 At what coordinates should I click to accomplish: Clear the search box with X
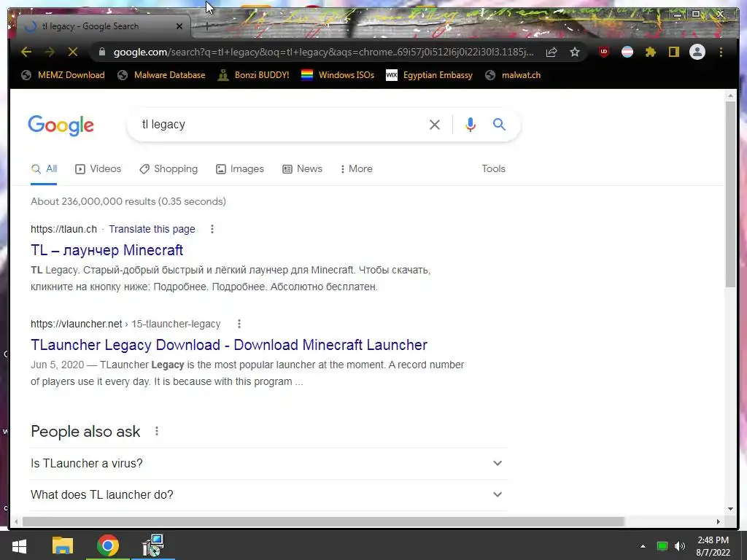[435, 125]
